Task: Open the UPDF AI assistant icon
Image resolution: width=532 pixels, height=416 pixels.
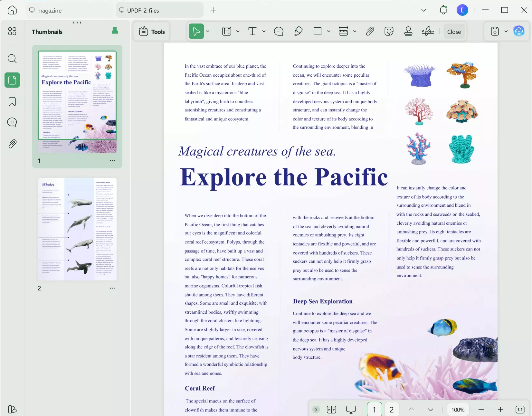Action: click(519, 31)
